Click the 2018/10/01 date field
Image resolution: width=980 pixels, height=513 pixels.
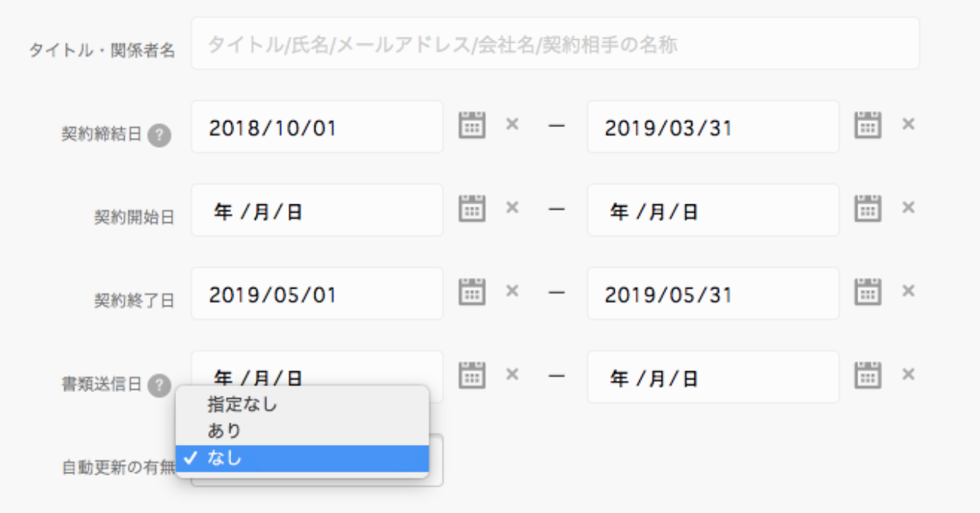[x=317, y=126]
